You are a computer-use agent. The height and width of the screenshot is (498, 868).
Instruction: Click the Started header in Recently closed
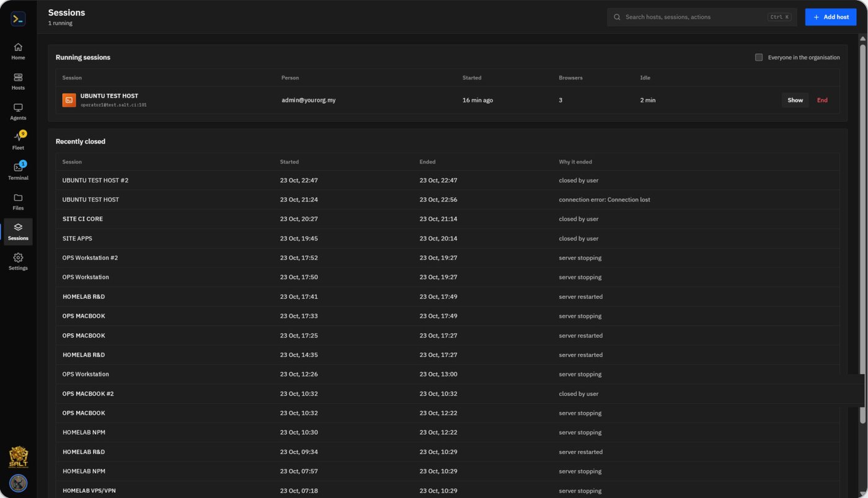coord(289,162)
